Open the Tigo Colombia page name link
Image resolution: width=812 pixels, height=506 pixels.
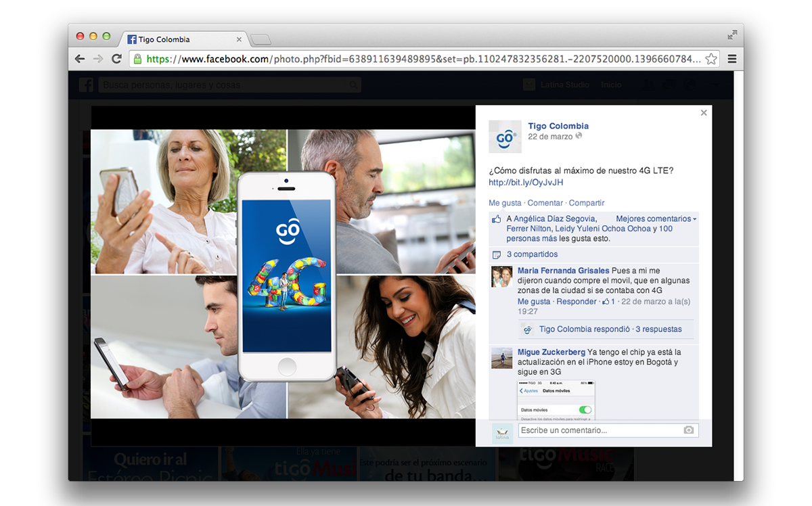click(558, 126)
